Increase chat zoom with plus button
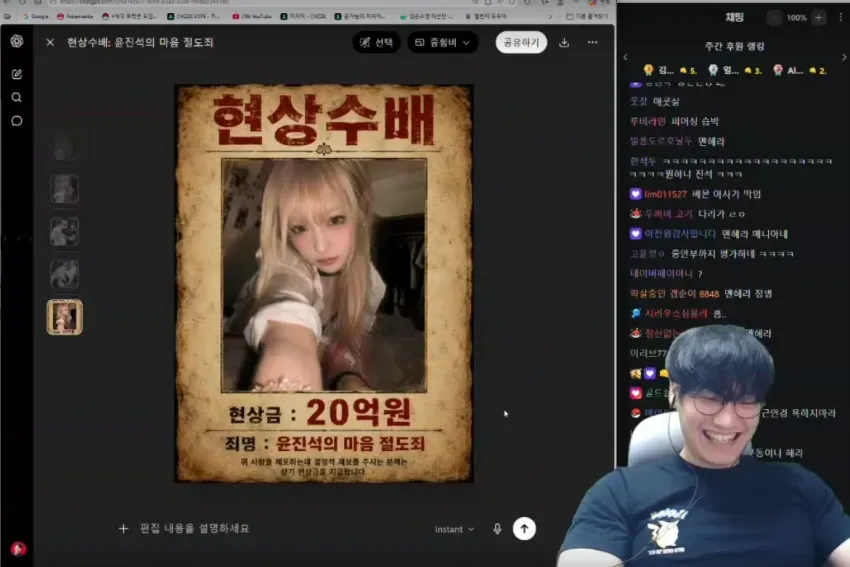 click(819, 17)
